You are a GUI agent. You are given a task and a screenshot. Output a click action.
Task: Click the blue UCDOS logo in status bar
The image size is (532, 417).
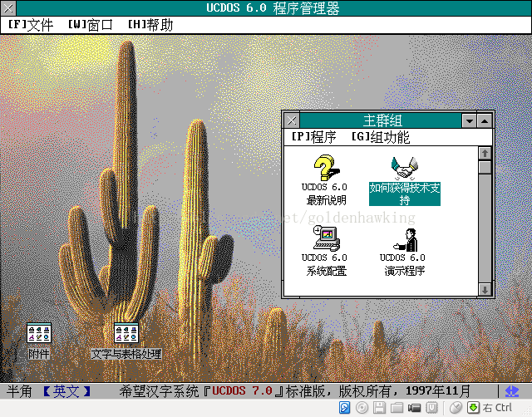pos(512,391)
